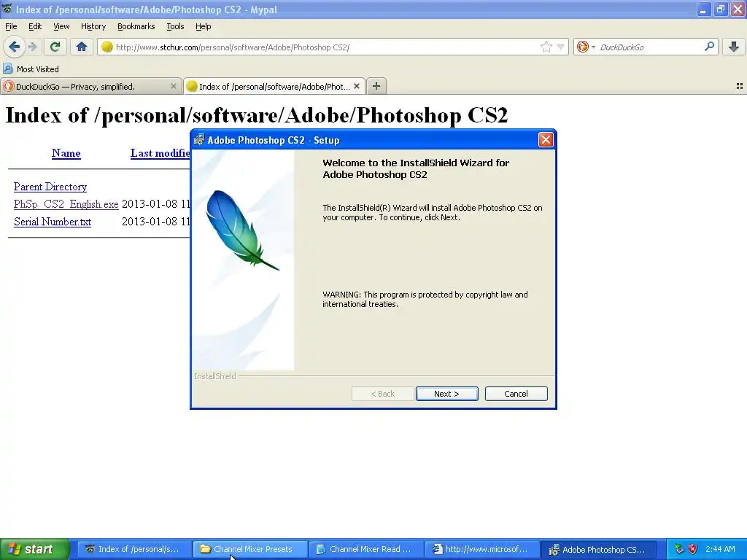Select Adobe Photoshop CS taskbar button
Image resolution: width=747 pixels, height=560 pixels.
point(598,550)
